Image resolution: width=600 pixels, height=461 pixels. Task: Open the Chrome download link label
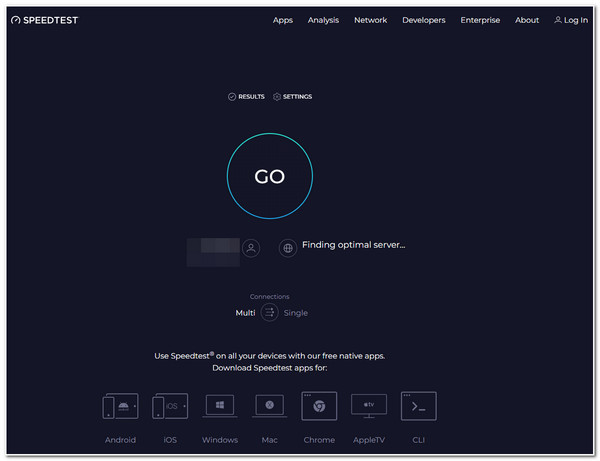[319, 440]
